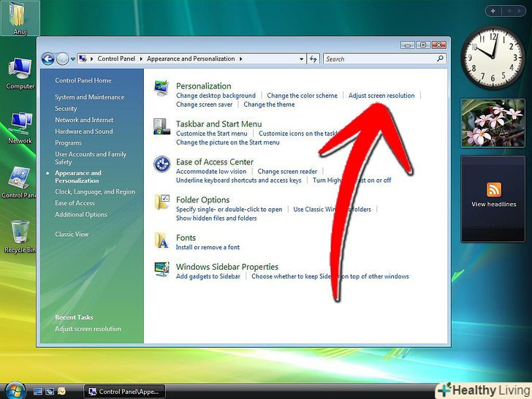The image size is (532, 399).
Task: Click the Forward navigation button
Action: (62, 59)
